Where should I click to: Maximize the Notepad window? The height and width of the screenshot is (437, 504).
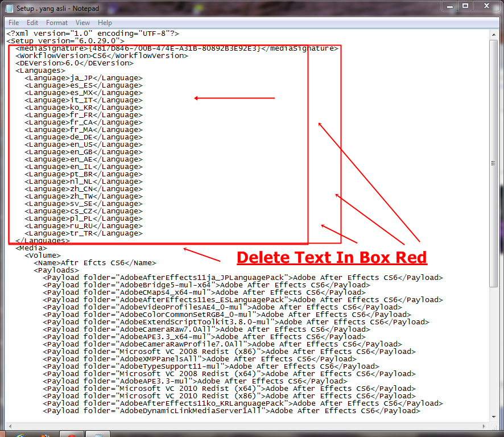465,6
